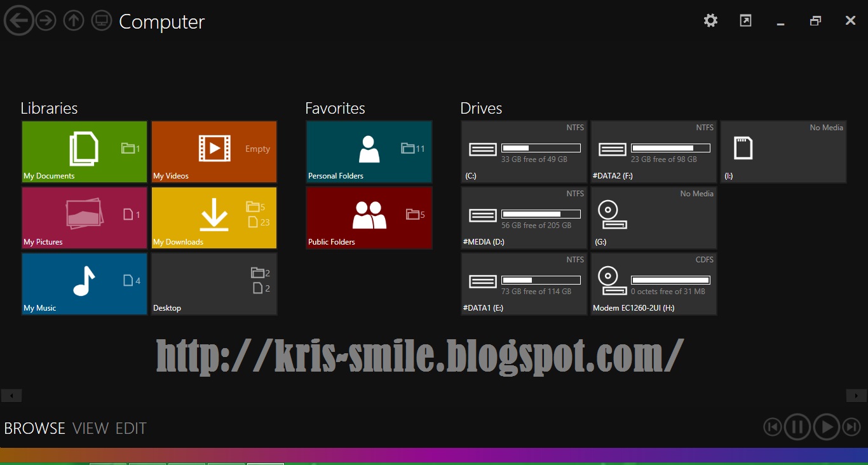Open the #DATA1 (E:) drive tile
Screen dimensions: 868x465
(524, 284)
